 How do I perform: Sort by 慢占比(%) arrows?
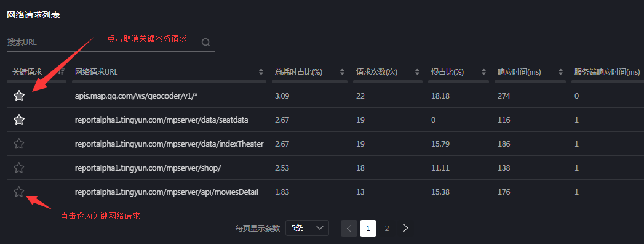pos(484,72)
